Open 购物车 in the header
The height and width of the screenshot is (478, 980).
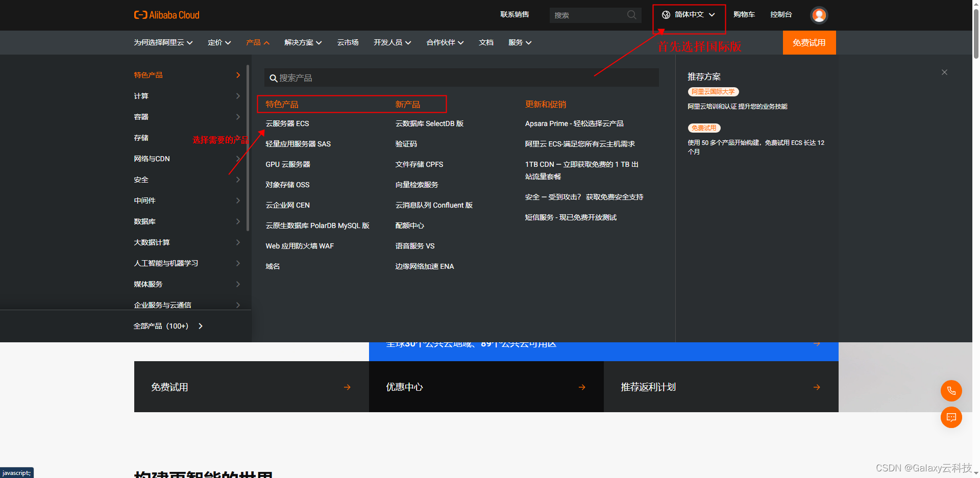(x=744, y=14)
